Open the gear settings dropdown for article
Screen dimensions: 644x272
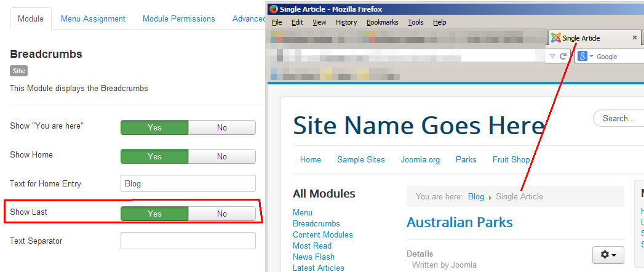[608, 255]
